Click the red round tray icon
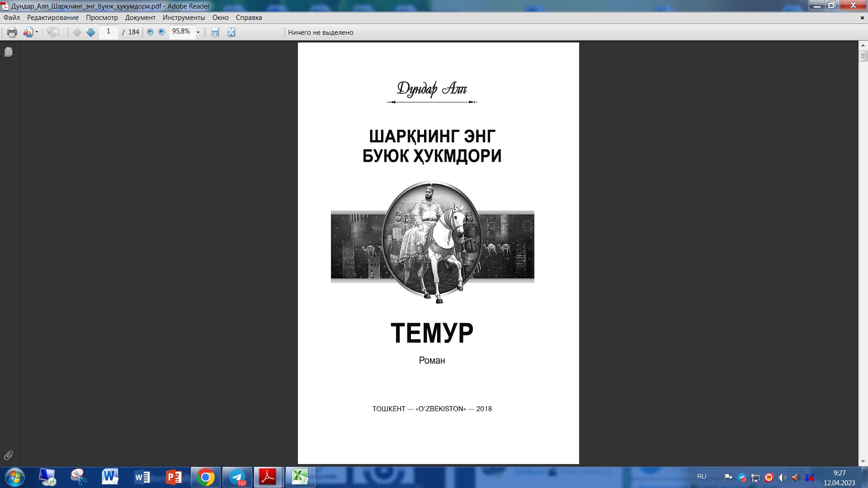 [x=769, y=477]
